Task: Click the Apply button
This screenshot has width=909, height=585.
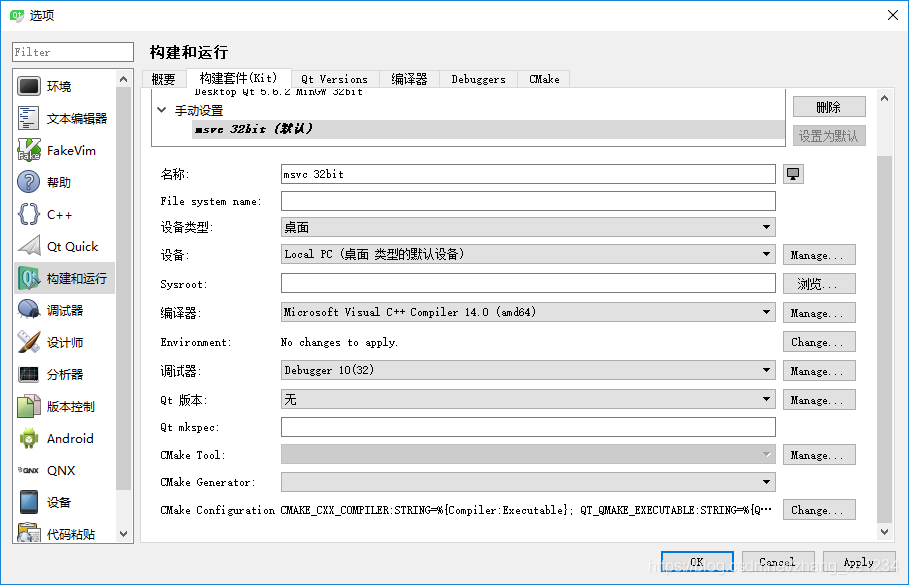Action: (859, 562)
